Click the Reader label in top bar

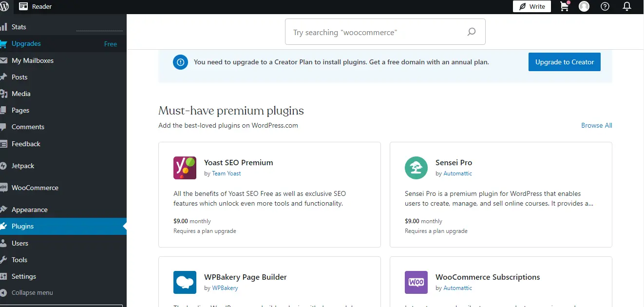point(42,7)
